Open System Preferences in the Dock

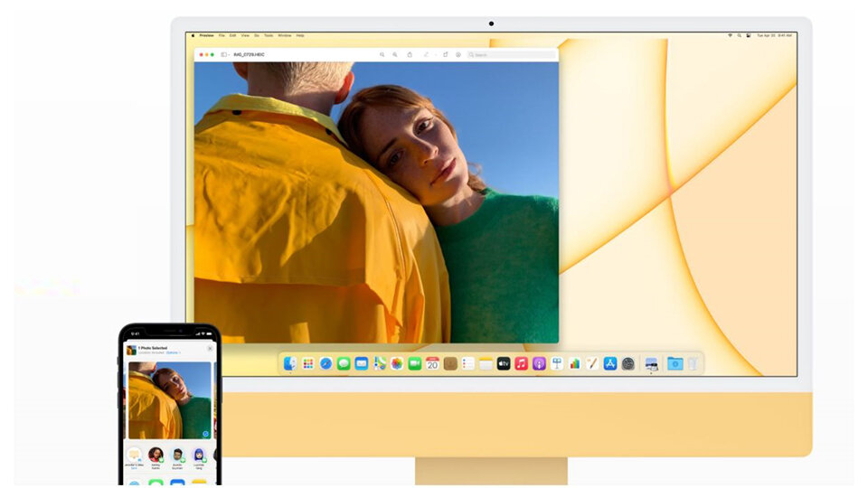tap(627, 363)
